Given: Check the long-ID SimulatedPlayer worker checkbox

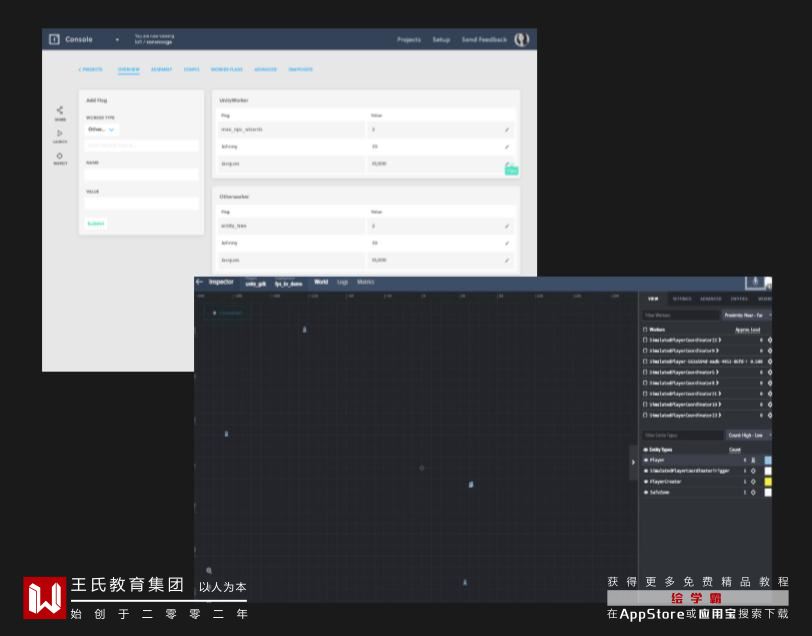Looking at the screenshot, I should (x=645, y=362).
